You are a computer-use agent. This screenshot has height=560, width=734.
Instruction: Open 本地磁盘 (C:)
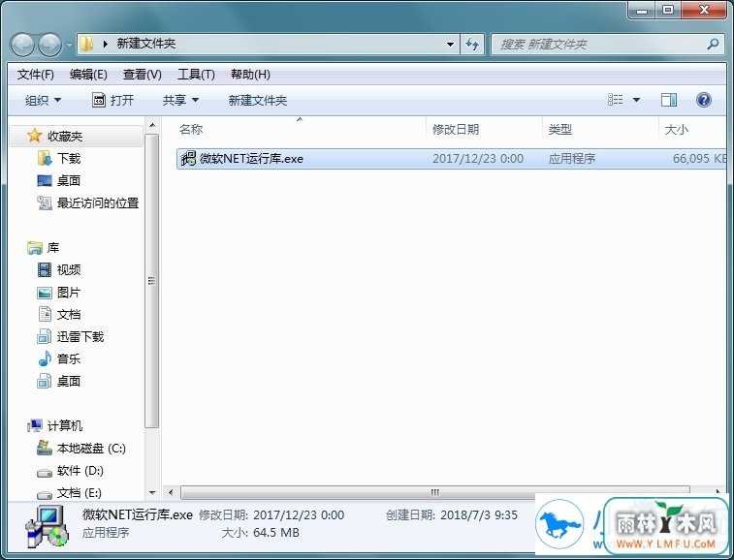(x=91, y=449)
